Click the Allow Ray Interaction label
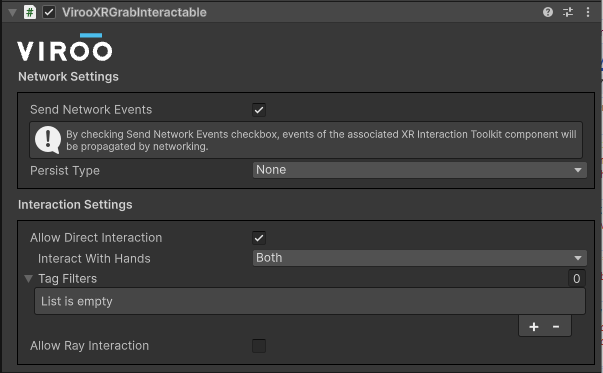The image size is (603, 373). [90, 346]
